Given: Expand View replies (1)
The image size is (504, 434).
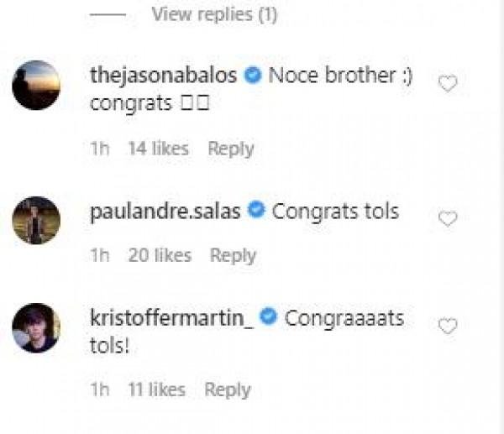Looking at the screenshot, I should (x=214, y=14).
